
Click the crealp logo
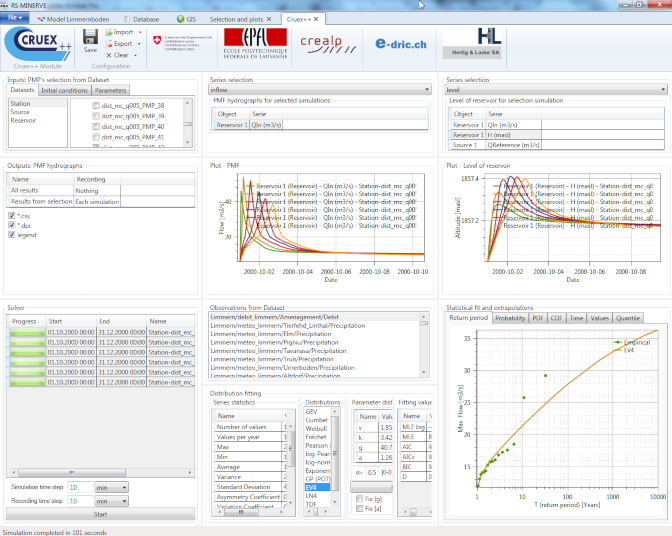[x=327, y=44]
